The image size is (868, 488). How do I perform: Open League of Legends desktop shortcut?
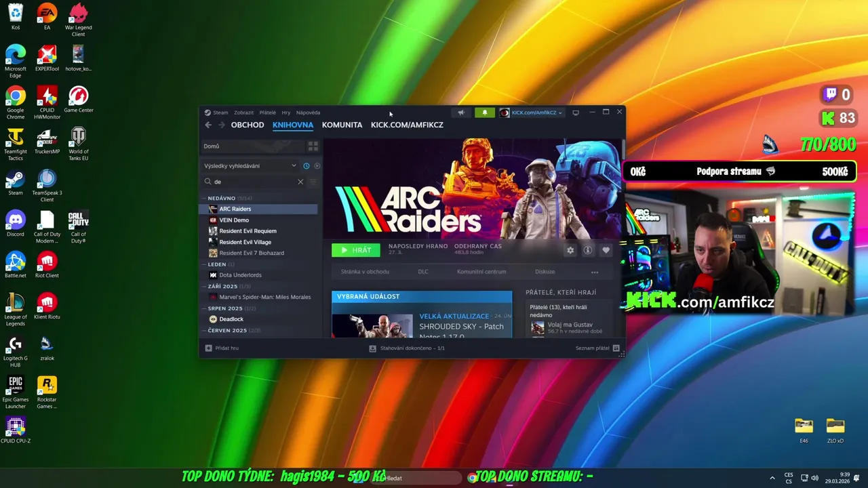(x=16, y=310)
